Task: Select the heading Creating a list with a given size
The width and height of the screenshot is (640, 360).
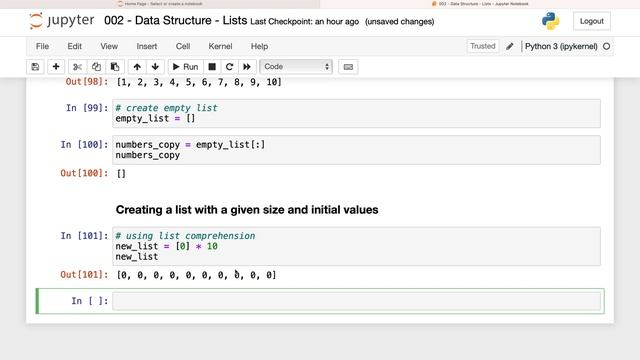Action: coord(247,210)
